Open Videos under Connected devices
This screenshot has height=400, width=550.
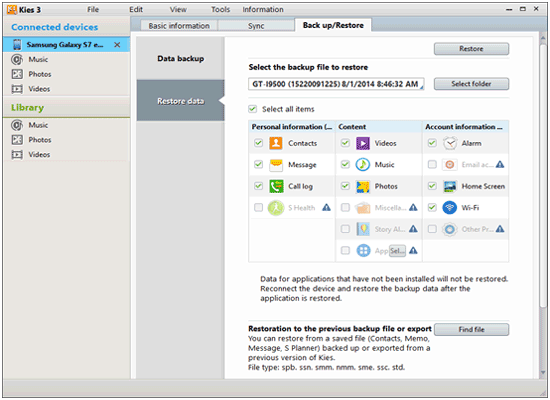(x=39, y=89)
